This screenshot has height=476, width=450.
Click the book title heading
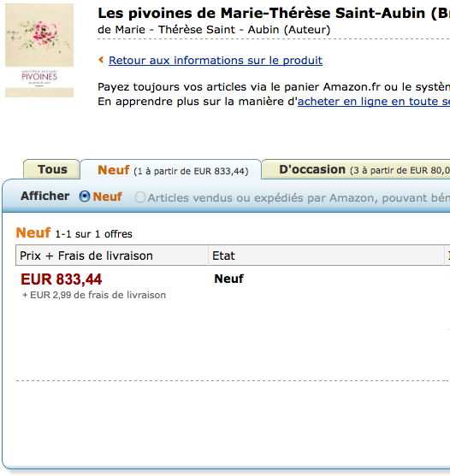pyautogui.click(x=274, y=13)
